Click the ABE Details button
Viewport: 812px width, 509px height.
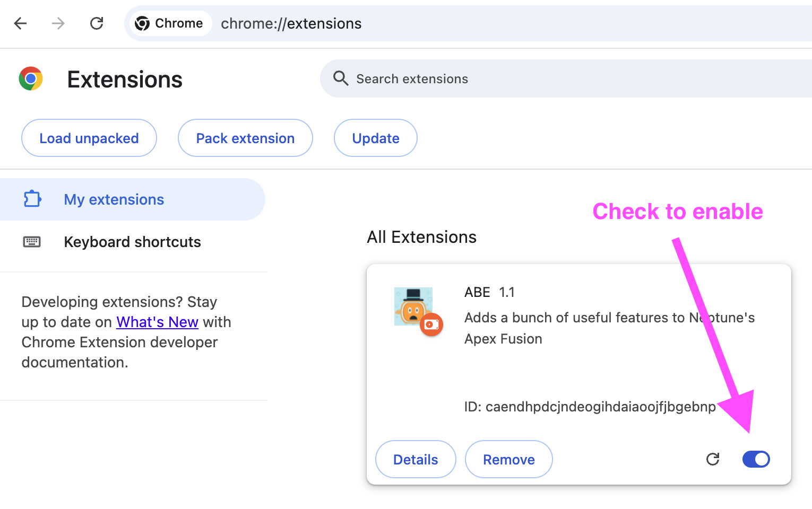click(x=416, y=459)
